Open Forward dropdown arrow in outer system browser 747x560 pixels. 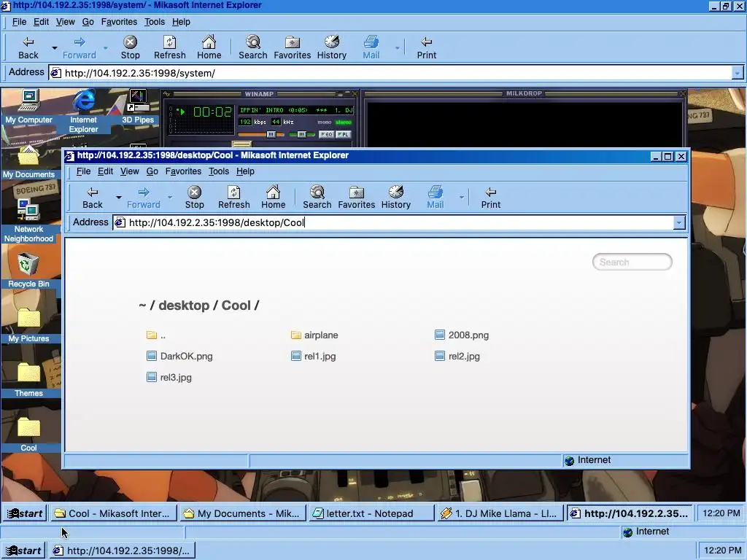point(105,47)
